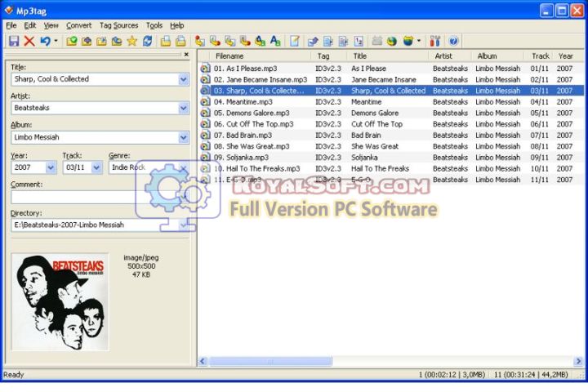Expand the Album field dropdown

pos(184,137)
